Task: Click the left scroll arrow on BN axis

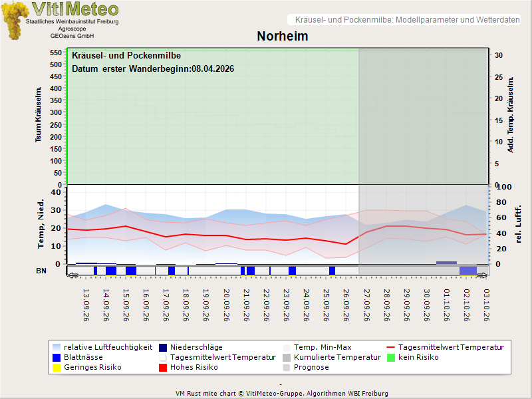Action: 73,275
